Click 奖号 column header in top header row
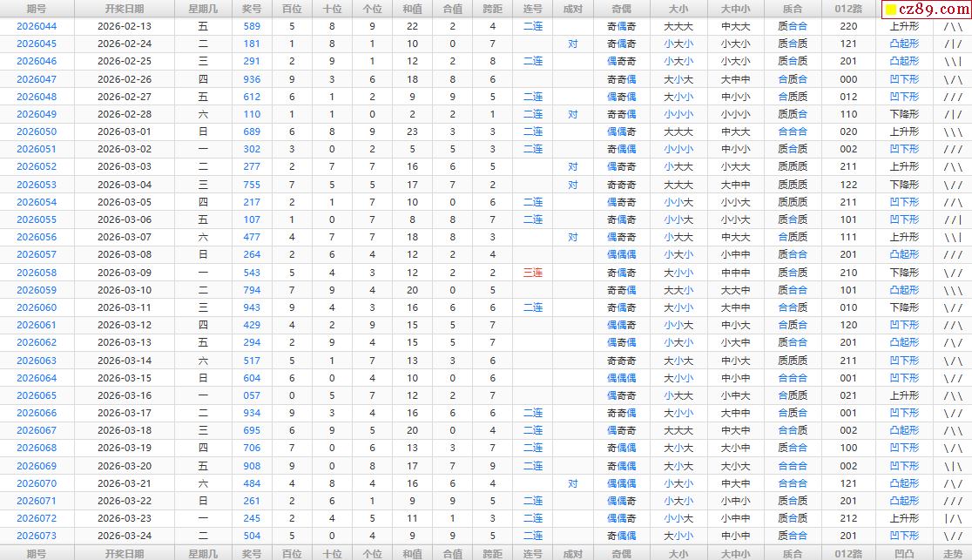The height and width of the screenshot is (560, 972). coord(252,8)
